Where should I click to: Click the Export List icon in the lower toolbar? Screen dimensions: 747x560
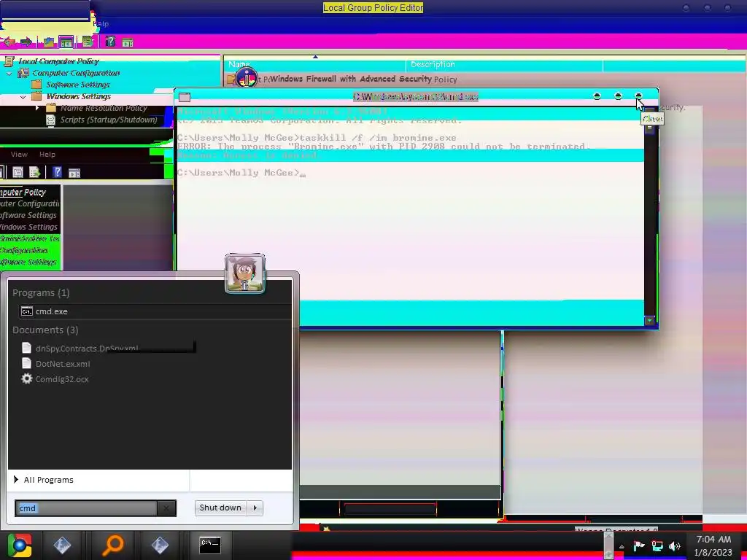pos(35,172)
